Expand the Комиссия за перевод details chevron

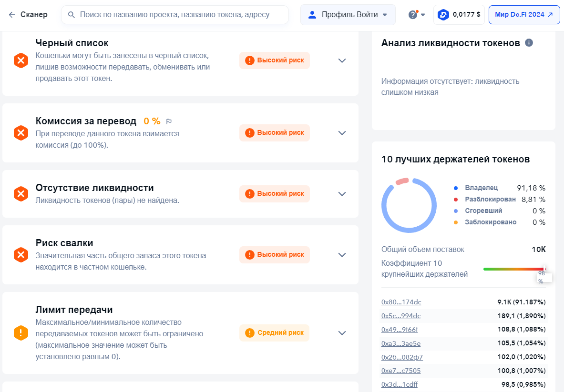[342, 133]
